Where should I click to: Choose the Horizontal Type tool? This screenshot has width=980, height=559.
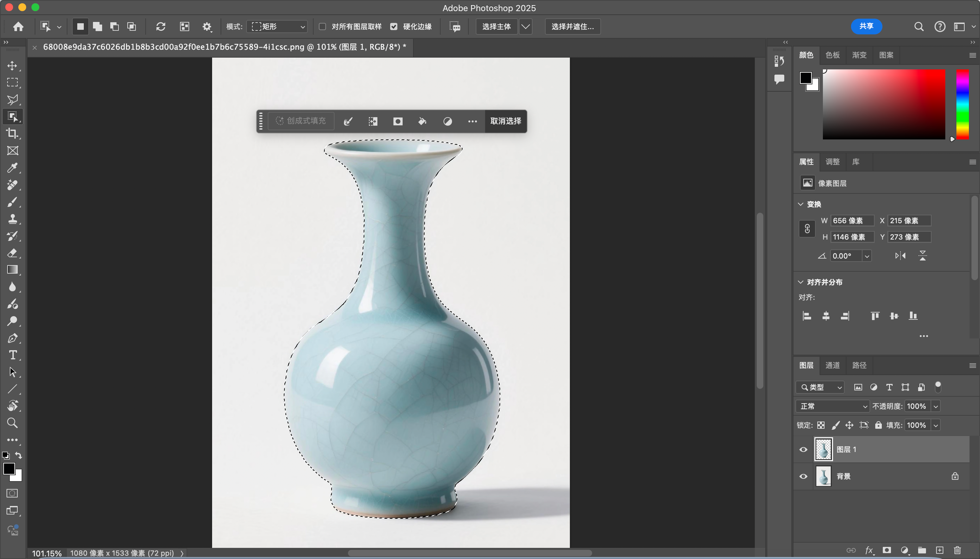[12, 355]
